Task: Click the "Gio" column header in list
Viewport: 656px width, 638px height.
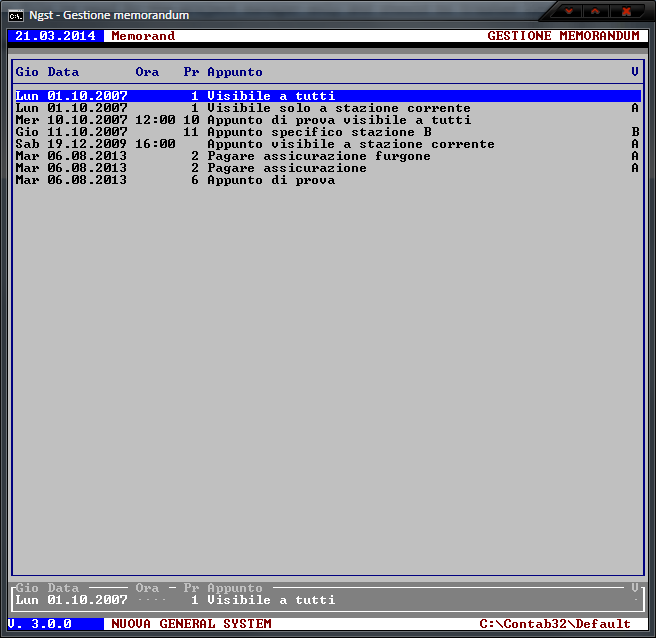Action: click(x=27, y=72)
